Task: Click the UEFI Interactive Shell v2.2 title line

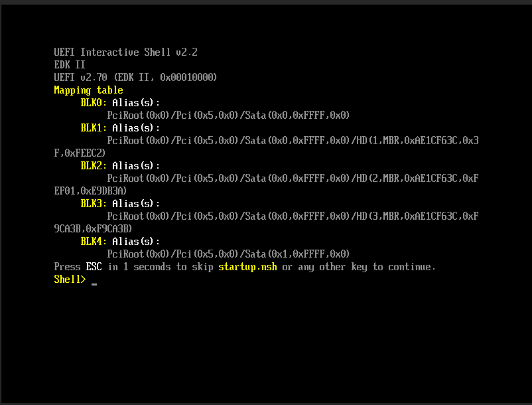Action: [126, 52]
